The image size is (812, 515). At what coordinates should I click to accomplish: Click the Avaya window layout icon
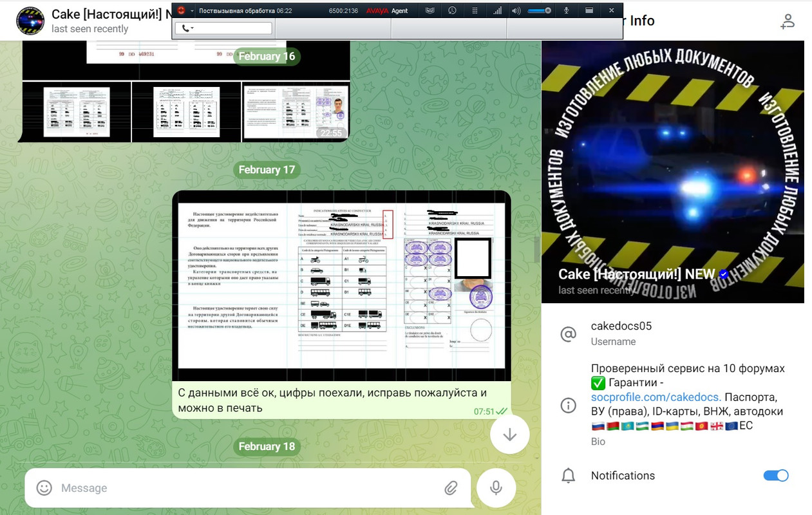[x=589, y=10]
